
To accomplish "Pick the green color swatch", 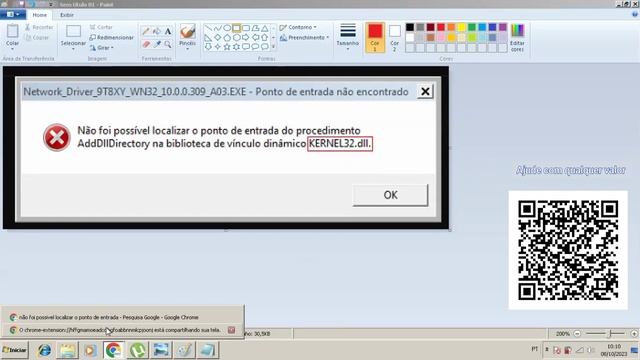I will pyautogui.click(x=472, y=27).
